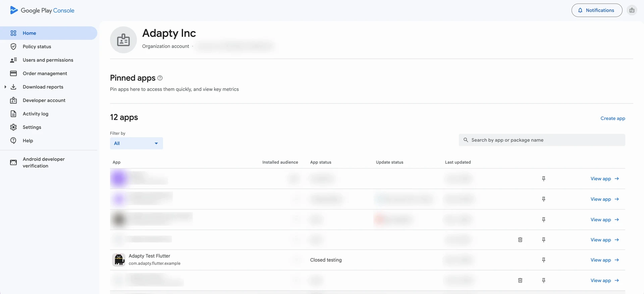644x294 pixels.
Task: Click the Developer account label
Action: coord(44,100)
